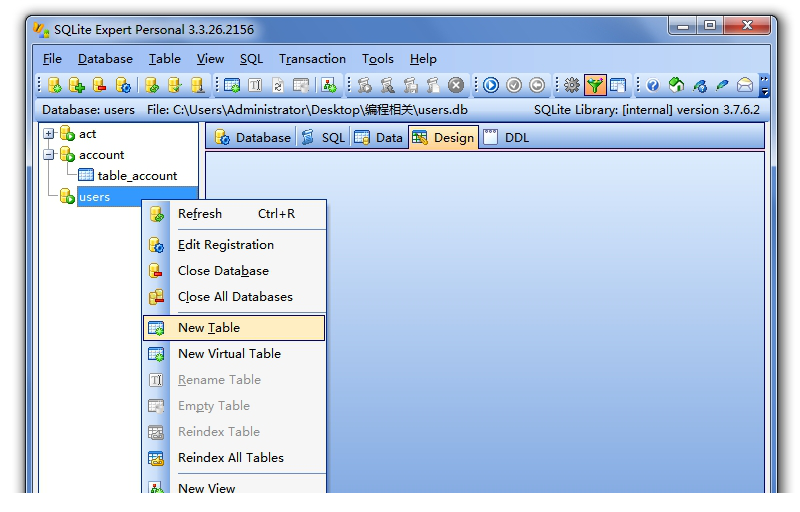Click the toolbar database icon with underline arrow

click(197, 85)
